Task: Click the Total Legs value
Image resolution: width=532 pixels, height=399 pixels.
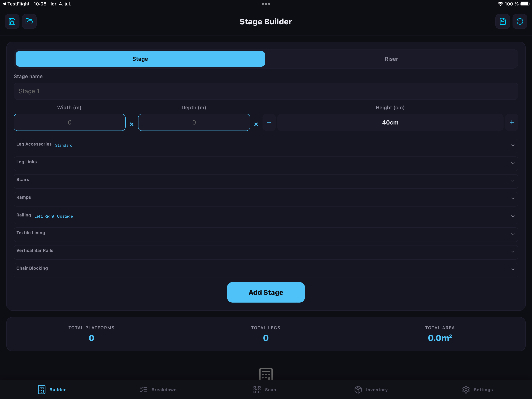Action: pyautogui.click(x=266, y=338)
